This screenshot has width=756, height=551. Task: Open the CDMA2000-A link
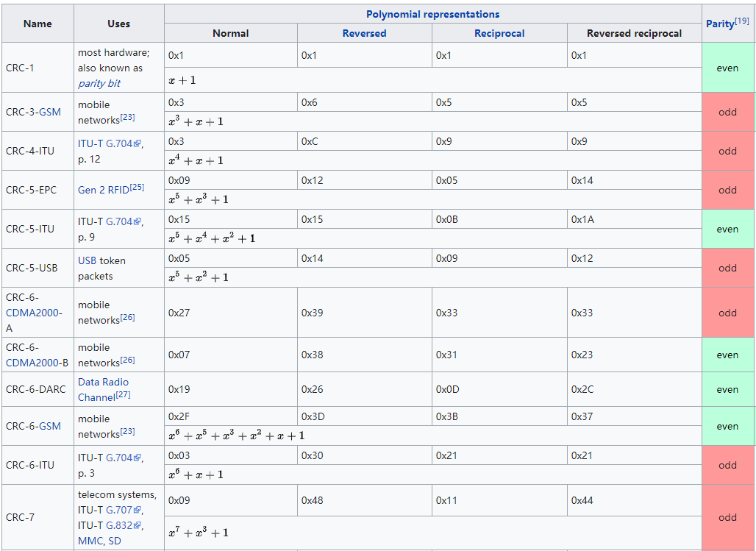point(34,313)
